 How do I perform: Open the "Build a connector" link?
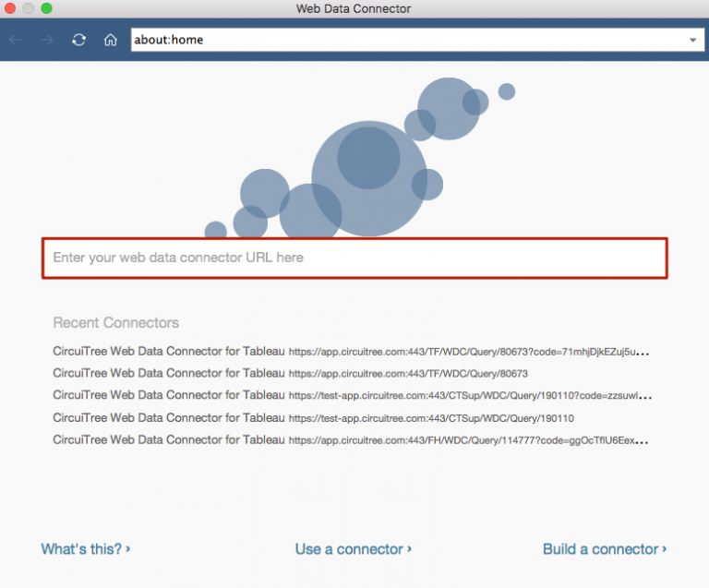pyautogui.click(x=605, y=549)
